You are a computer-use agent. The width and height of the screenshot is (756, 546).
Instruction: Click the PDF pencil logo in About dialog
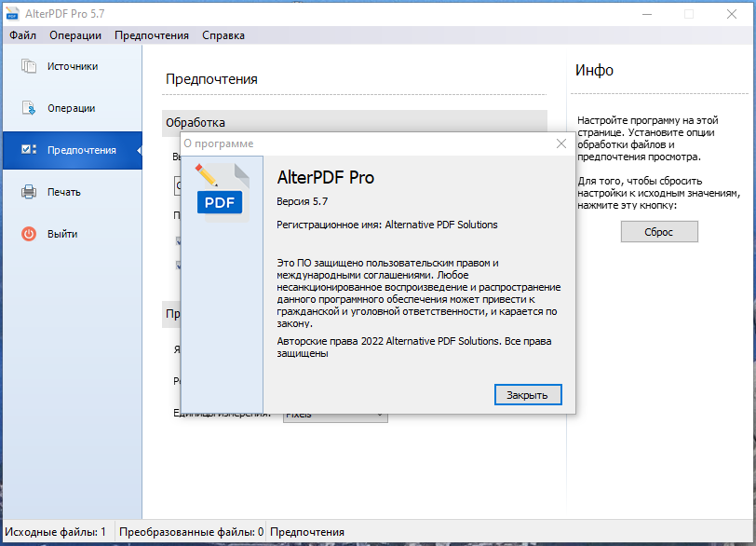(x=223, y=193)
